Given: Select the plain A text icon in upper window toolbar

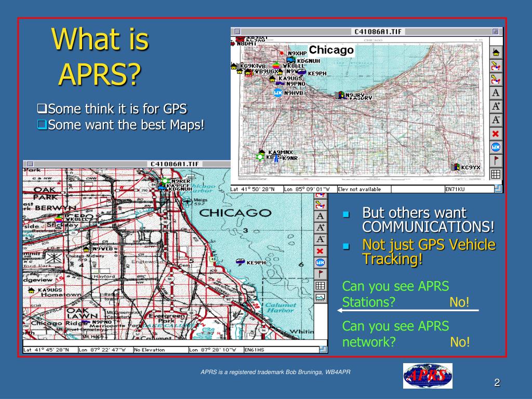Looking at the screenshot, I should [496, 93].
